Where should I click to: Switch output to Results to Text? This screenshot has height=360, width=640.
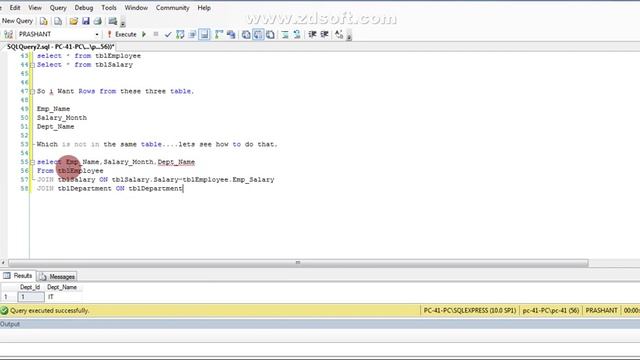[x=246, y=35]
